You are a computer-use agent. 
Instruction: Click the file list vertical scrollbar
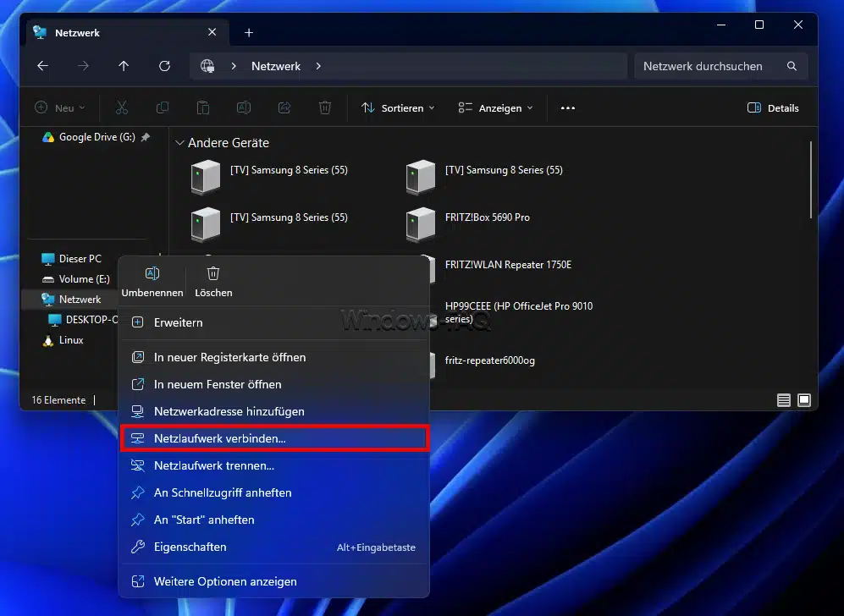tap(811, 180)
